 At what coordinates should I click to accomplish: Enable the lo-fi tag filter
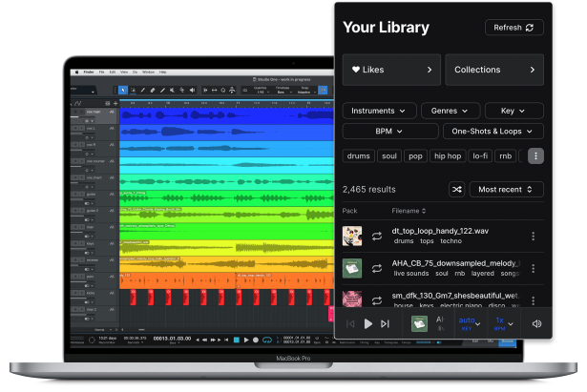[x=480, y=155]
